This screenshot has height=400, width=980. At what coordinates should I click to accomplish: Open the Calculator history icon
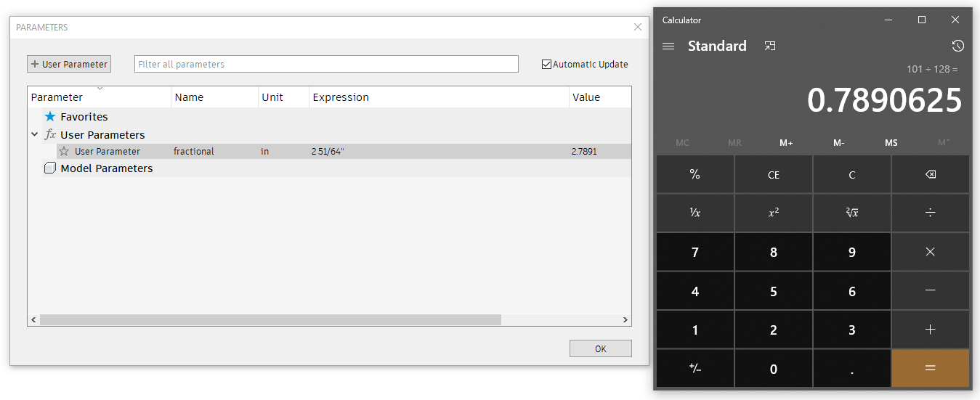pos(957,46)
